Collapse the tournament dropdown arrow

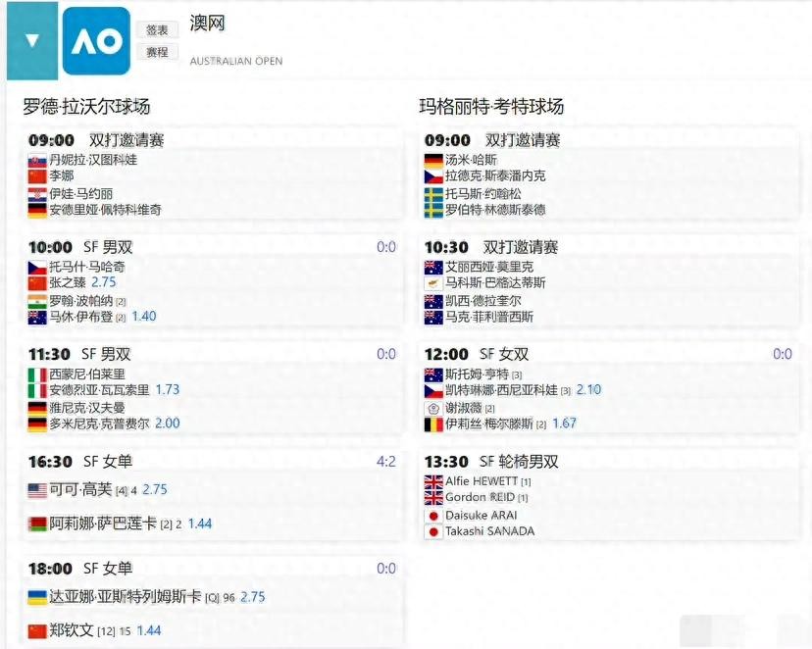pyautogui.click(x=32, y=41)
